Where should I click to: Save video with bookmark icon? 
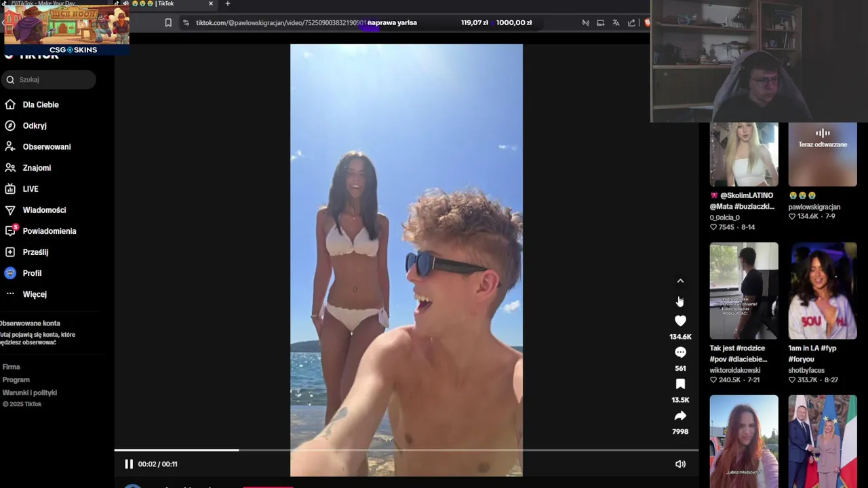(680, 384)
